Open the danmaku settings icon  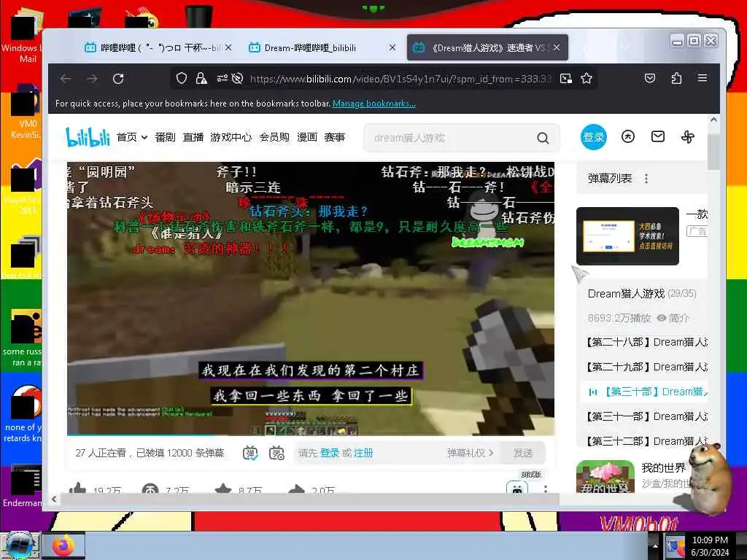coord(276,453)
